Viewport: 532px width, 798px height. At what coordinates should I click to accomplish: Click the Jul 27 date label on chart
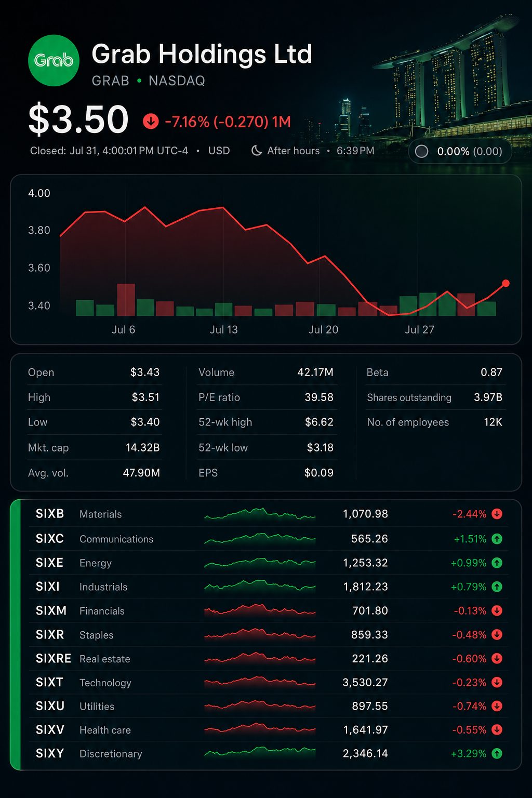[419, 329]
